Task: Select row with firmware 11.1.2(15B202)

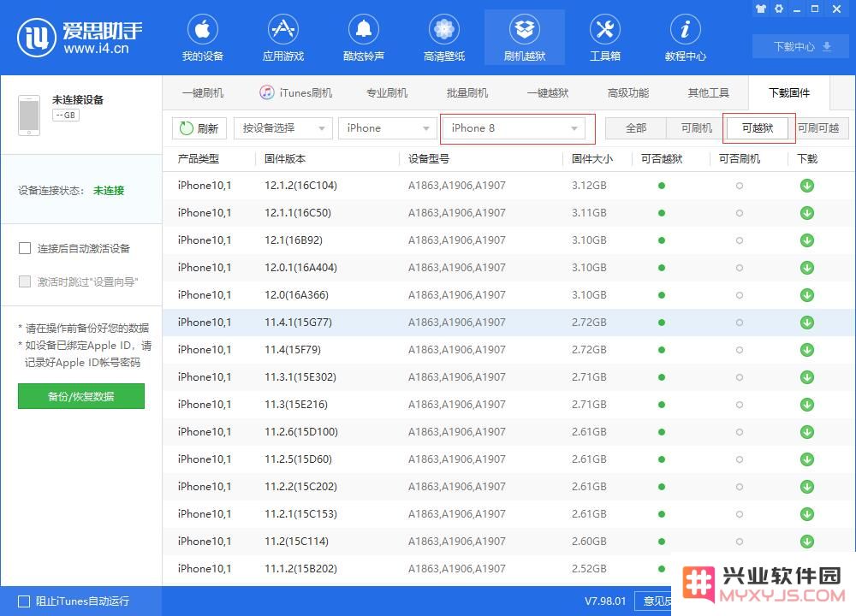Action: tap(508, 569)
